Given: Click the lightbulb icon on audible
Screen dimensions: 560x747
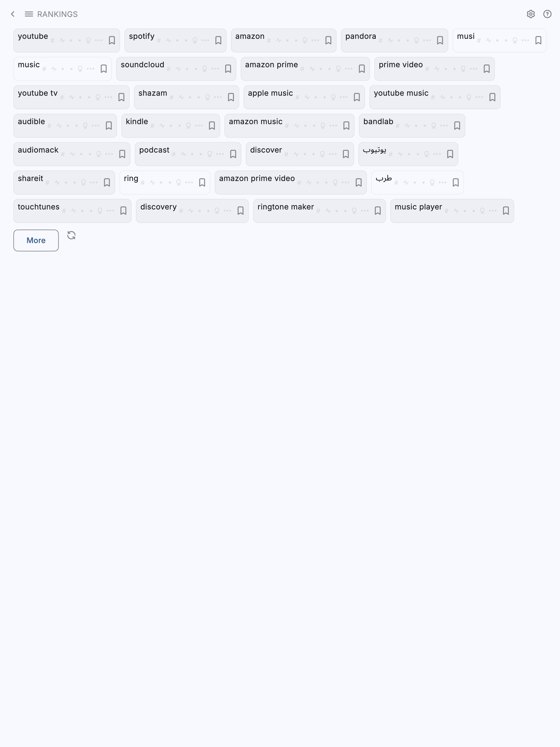Looking at the screenshot, I should click(x=85, y=126).
